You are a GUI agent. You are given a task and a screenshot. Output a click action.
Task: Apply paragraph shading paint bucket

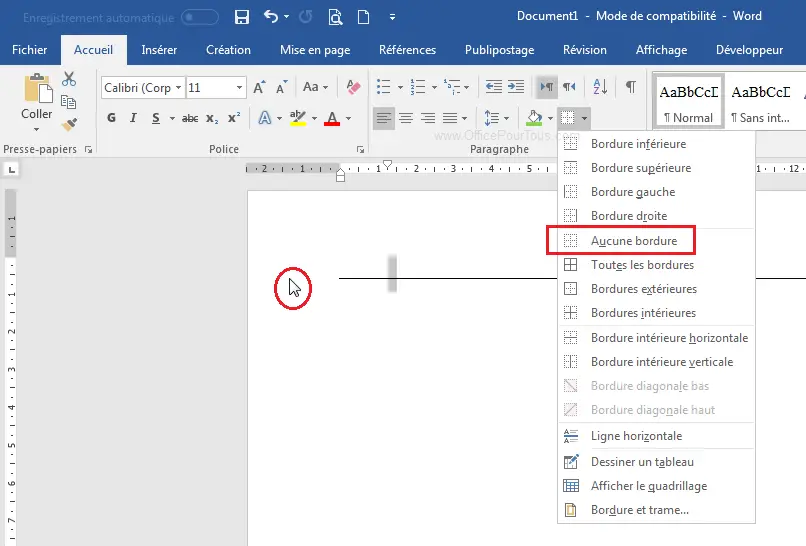click(535, 118)
